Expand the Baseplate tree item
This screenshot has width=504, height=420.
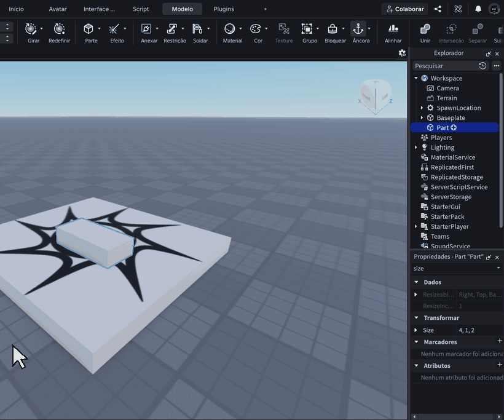[422, 117]
